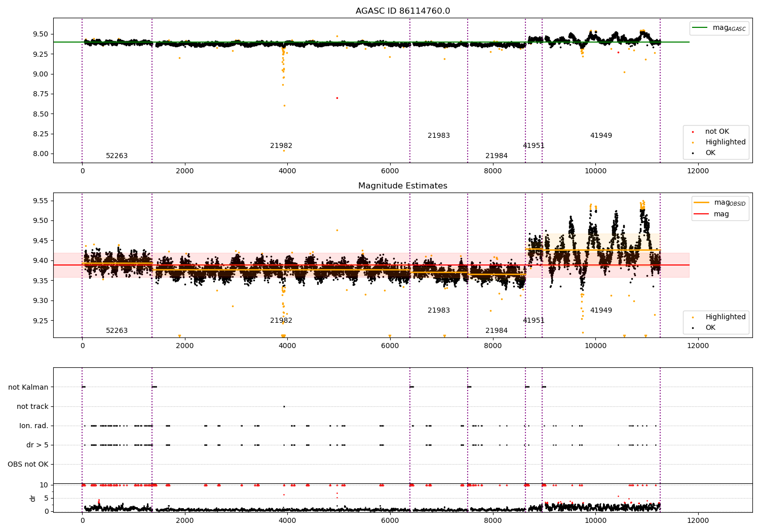Click the 9.35 y-axis tick label
The image size is (760, 532).
[41, 281]
